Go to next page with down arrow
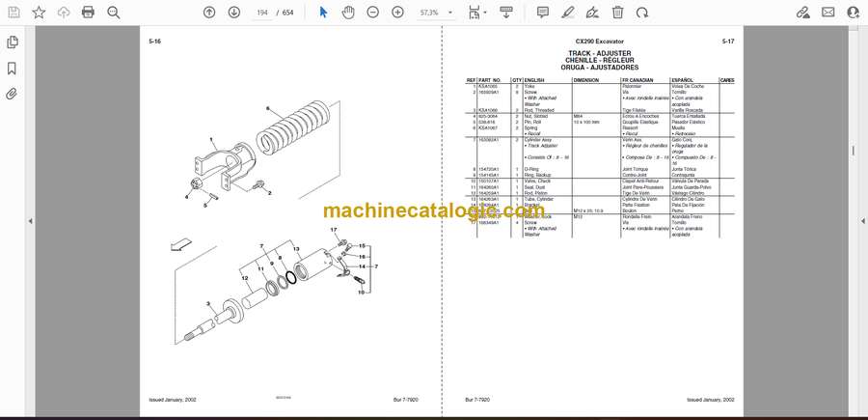 point(234,13)
